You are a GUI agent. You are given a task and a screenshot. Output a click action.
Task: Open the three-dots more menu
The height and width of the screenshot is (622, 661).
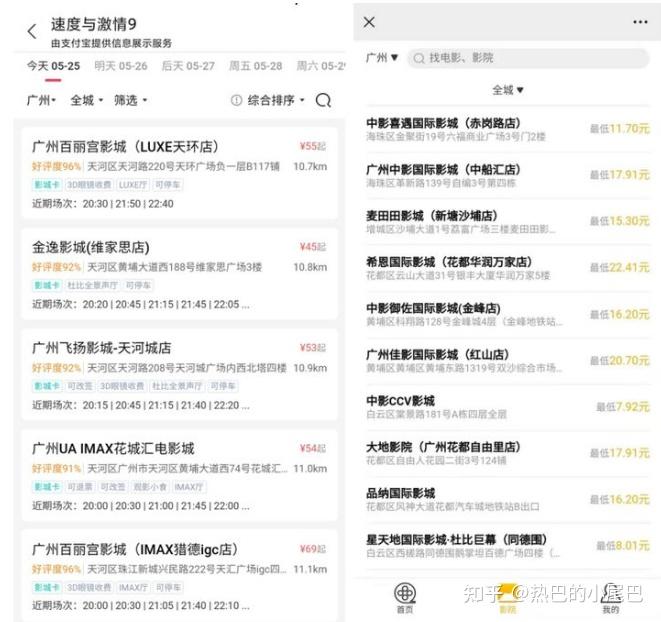[640, 22]
